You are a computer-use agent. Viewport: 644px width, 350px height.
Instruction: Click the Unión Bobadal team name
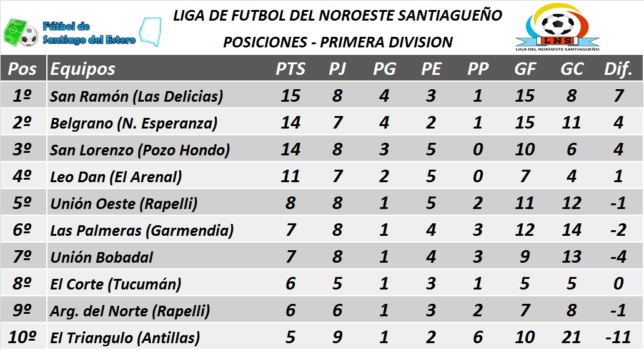click(102, 257)
